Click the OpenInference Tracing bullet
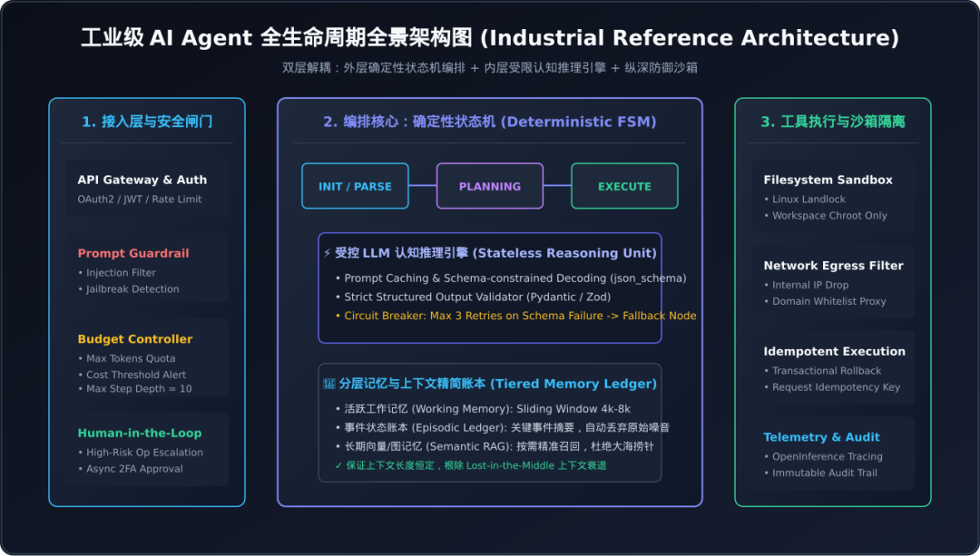Screen dimensions: 980x556 click(823, 456)
